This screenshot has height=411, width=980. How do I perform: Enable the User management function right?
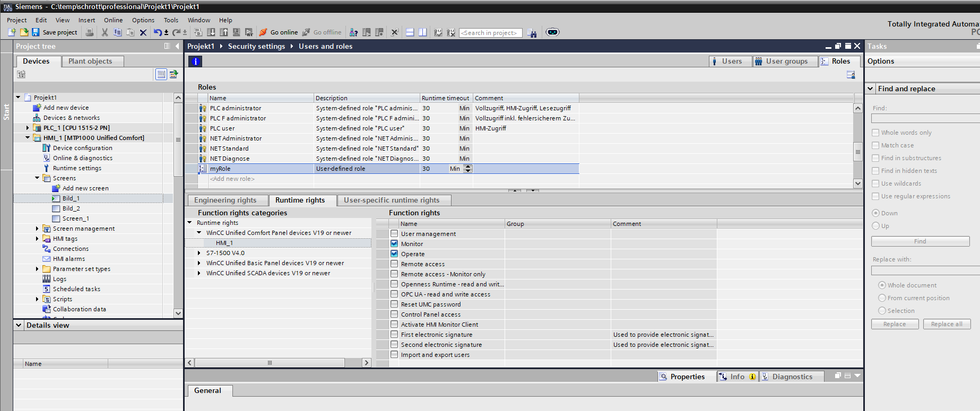tap(394, 233)
